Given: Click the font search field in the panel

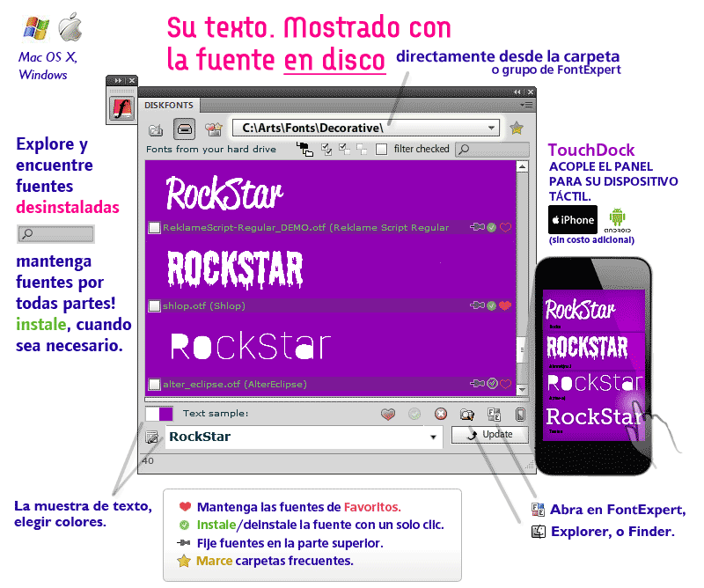Looking at the screenshot, I should [x=492, y=149].
